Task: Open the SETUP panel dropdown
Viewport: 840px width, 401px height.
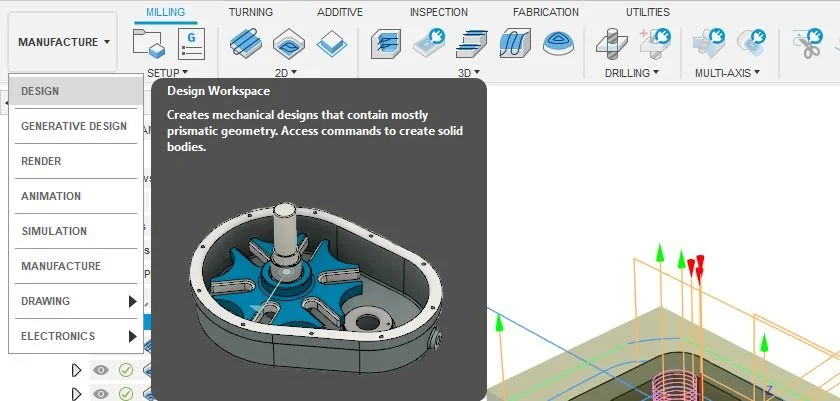Action: 168,73
